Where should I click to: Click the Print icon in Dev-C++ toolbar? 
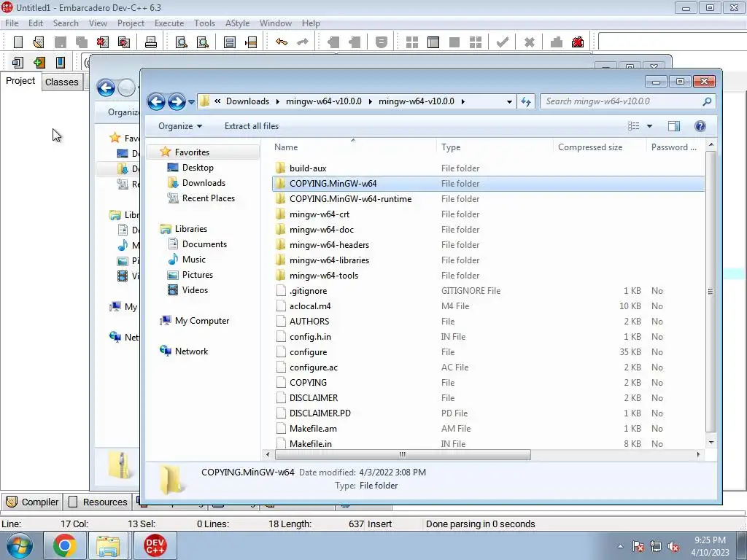point(151,42)
